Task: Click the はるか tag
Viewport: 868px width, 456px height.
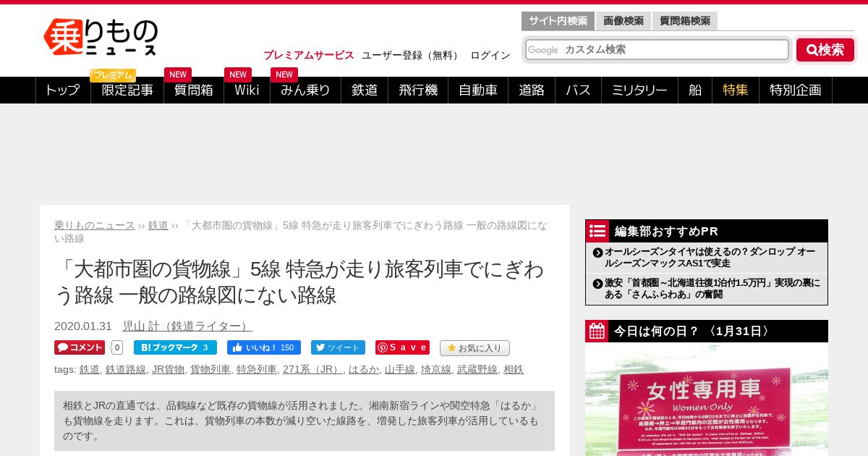Action: (x=364, y=369)
